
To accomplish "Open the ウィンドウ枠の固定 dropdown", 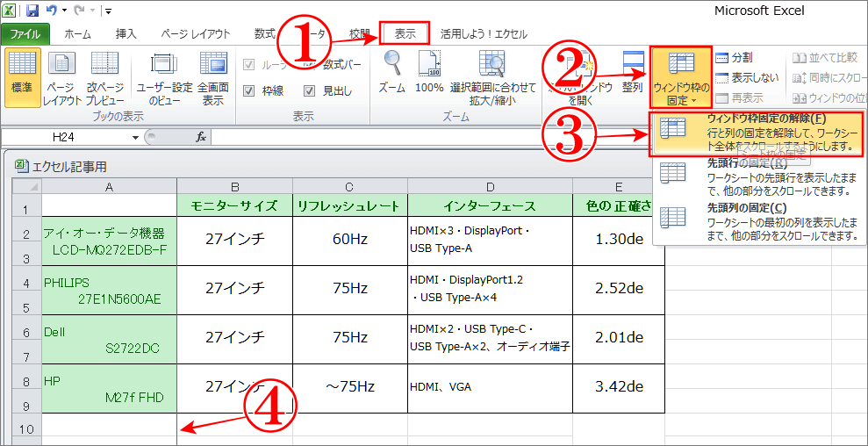I will [x=681, y=77].
